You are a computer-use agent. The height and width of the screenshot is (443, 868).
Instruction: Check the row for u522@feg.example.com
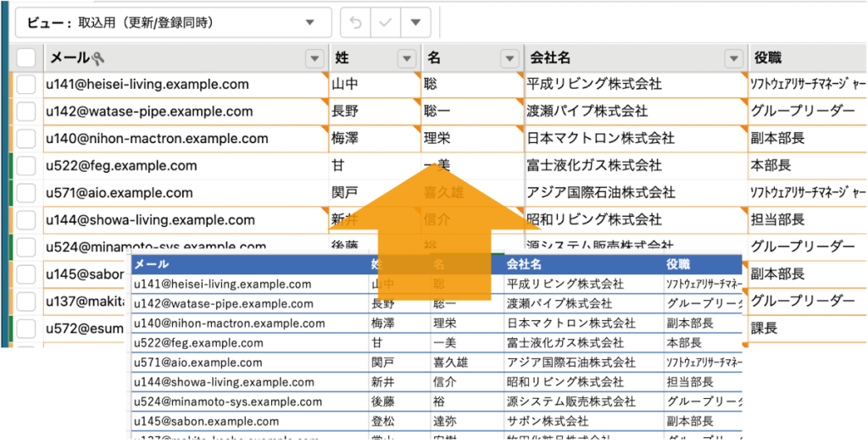[x=26, y=166]
